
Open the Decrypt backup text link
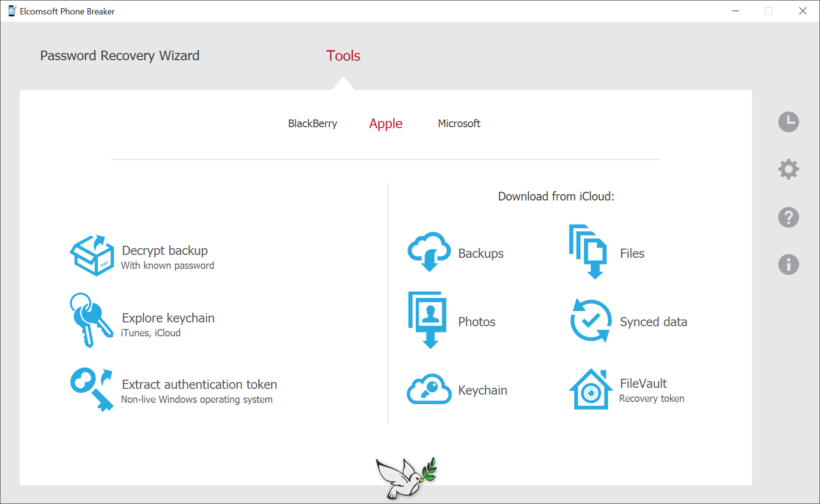click(x=165, y=251)
